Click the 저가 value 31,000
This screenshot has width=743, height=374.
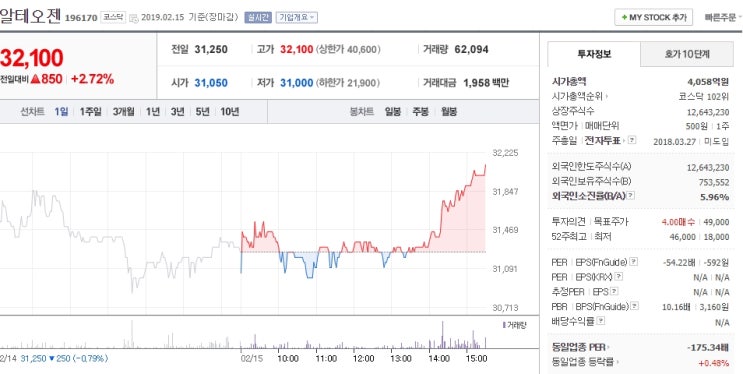click(297, 83)
